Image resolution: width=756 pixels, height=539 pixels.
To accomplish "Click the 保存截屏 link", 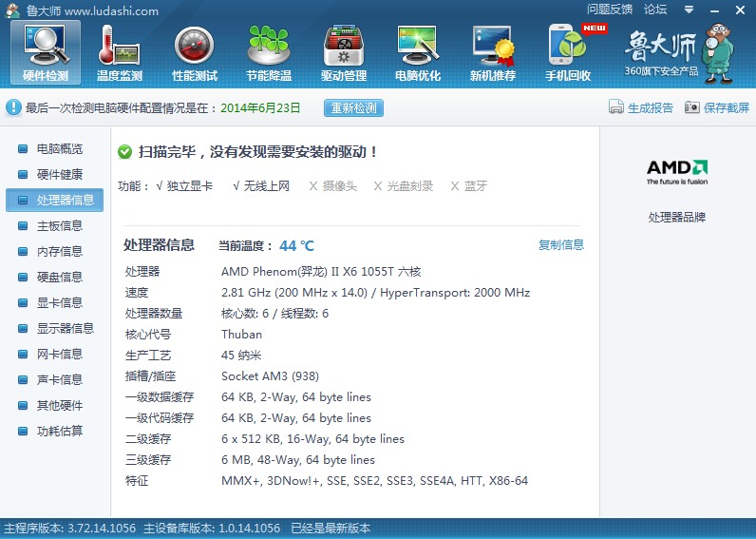I will click(727, 107).
